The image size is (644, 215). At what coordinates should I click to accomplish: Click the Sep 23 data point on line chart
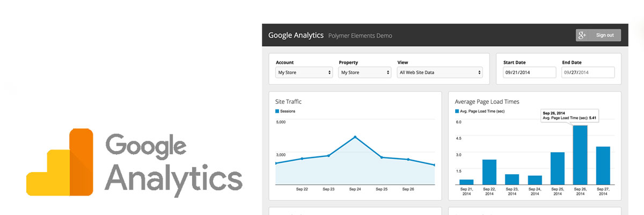(328, 156)
